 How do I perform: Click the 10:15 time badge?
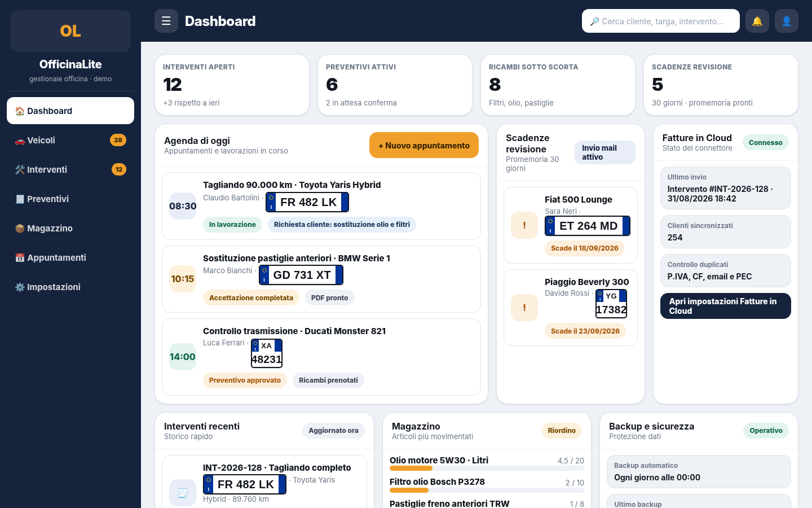pyautogui.click(x=183, y=279)
